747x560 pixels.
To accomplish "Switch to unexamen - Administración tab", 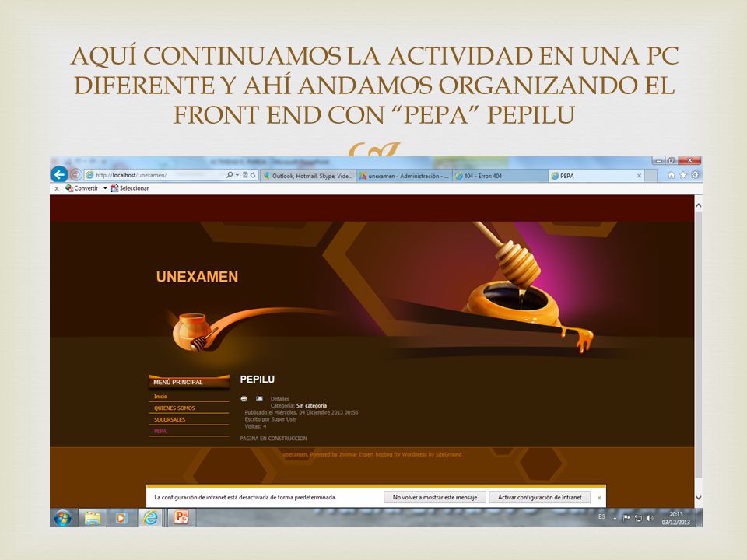I will click(404, 176).
